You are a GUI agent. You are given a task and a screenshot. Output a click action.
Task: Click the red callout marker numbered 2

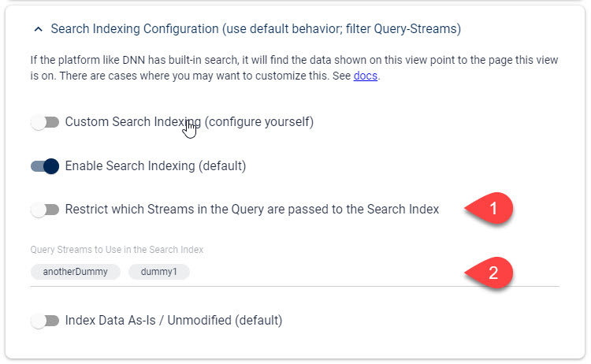[489, 273]
